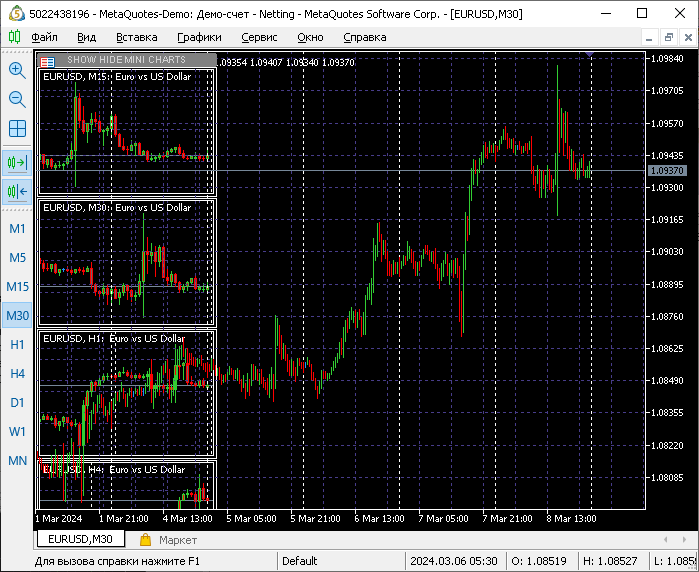Restore the inner chart window

[669, 38]
